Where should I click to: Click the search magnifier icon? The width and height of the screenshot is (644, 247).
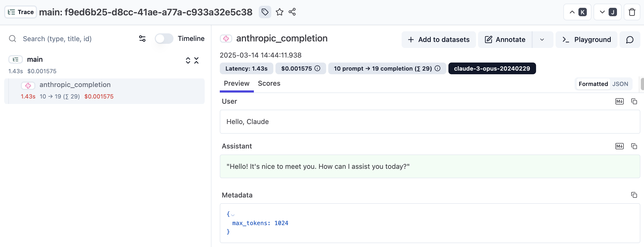(12, 39)
